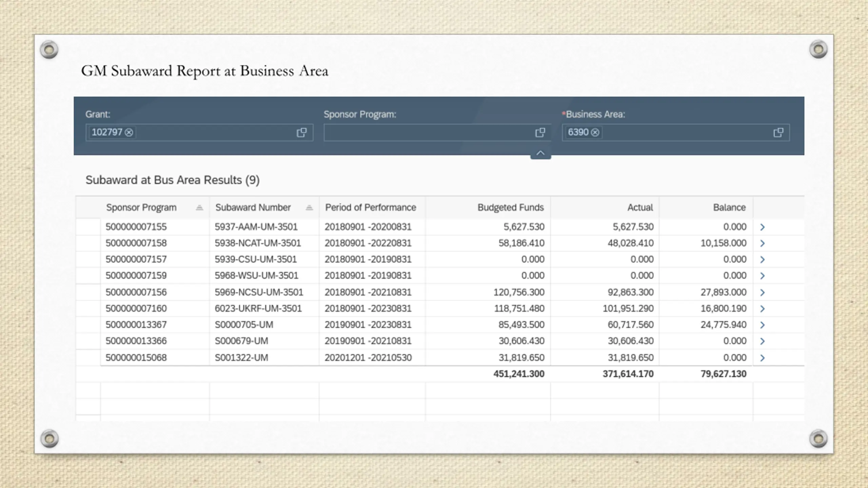Viewport: 868px width, 488px height.
Task: Open details arrow for S0000705-UM row
Action: pyautogui.click(x=762, y=325)
